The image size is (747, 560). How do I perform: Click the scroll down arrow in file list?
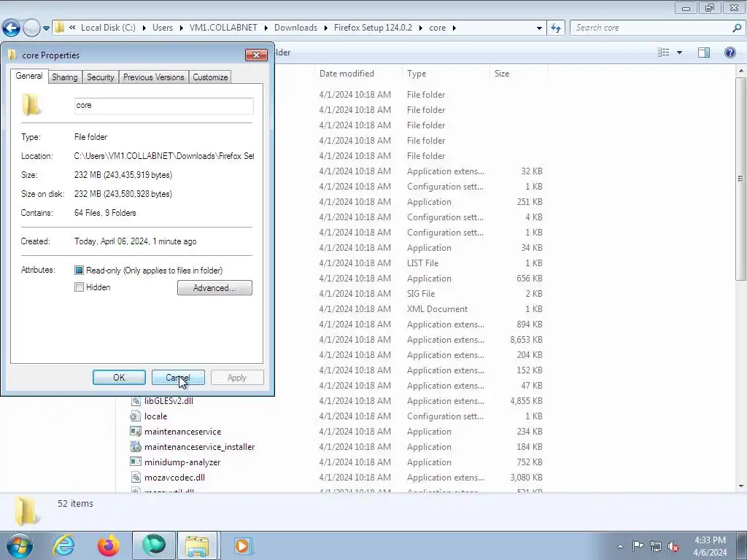point(741,486)
